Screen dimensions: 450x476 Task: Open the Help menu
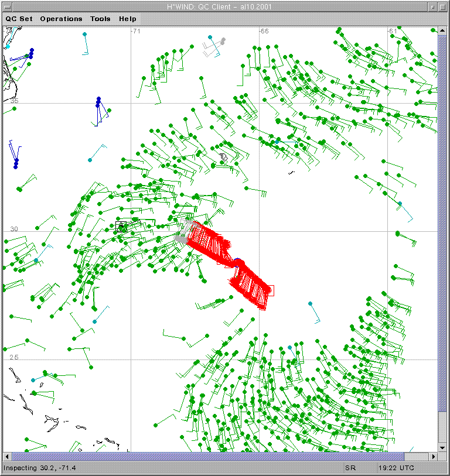click(128, 19)
